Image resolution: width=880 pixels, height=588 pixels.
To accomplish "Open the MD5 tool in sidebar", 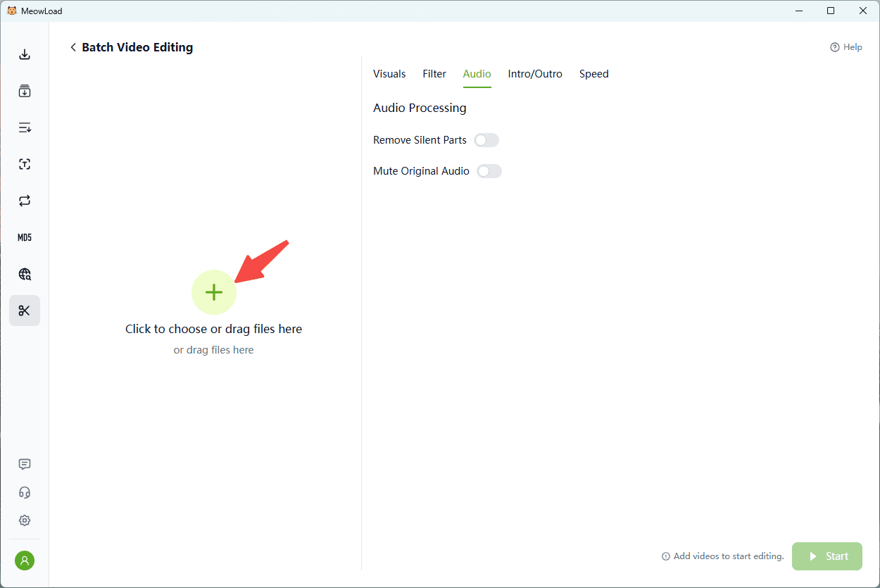I will pyautogui.click(x=25, y=238).
